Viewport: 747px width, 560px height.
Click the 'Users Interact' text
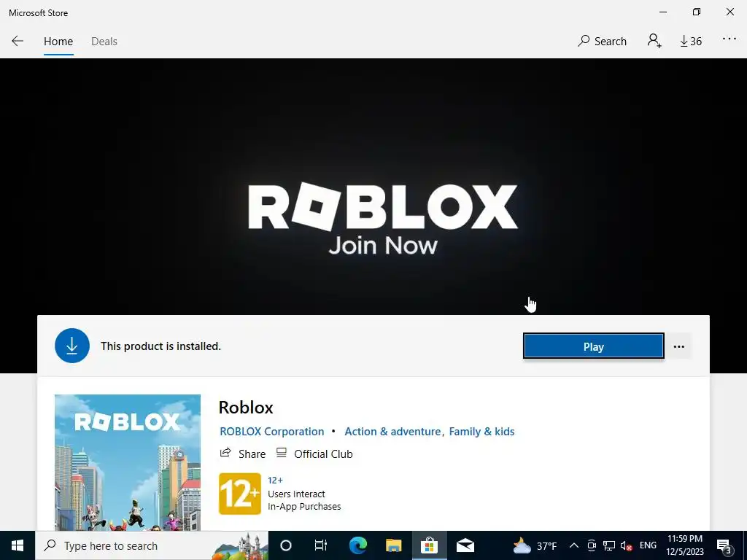[296, 494]
